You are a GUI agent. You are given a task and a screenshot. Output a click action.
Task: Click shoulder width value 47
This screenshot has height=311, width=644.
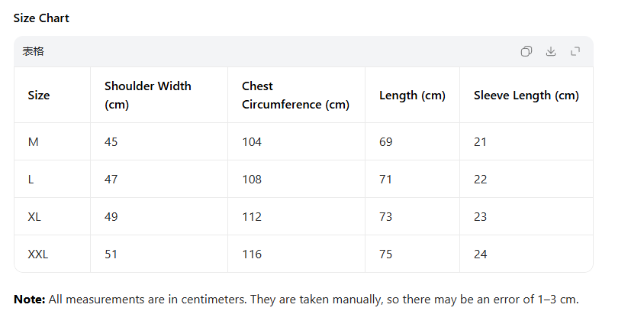point(111,180)
